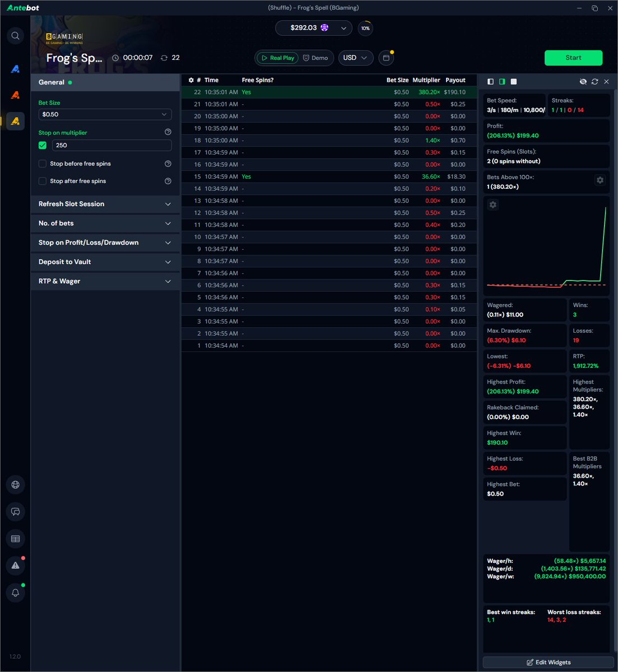Click the Profit widget value $199.40
The width and height of the screenshot is (618, 672).
pyautogui.click(x=513, y=136)
